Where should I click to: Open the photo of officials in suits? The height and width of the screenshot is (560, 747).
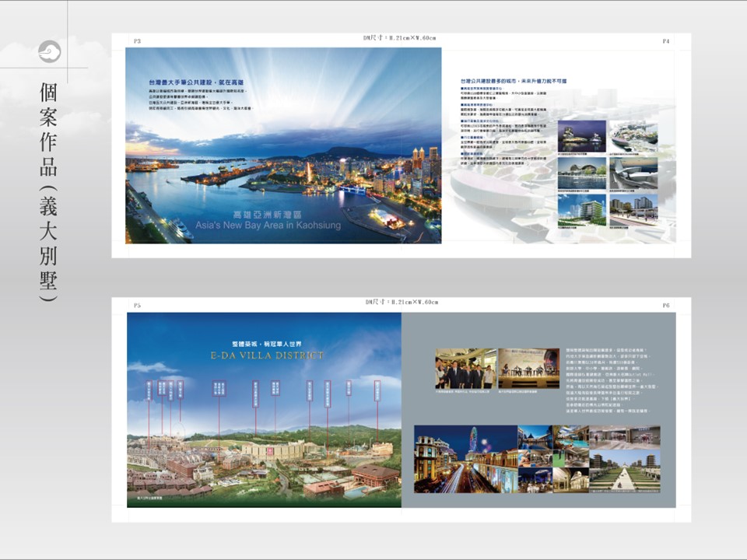[466, 369]
